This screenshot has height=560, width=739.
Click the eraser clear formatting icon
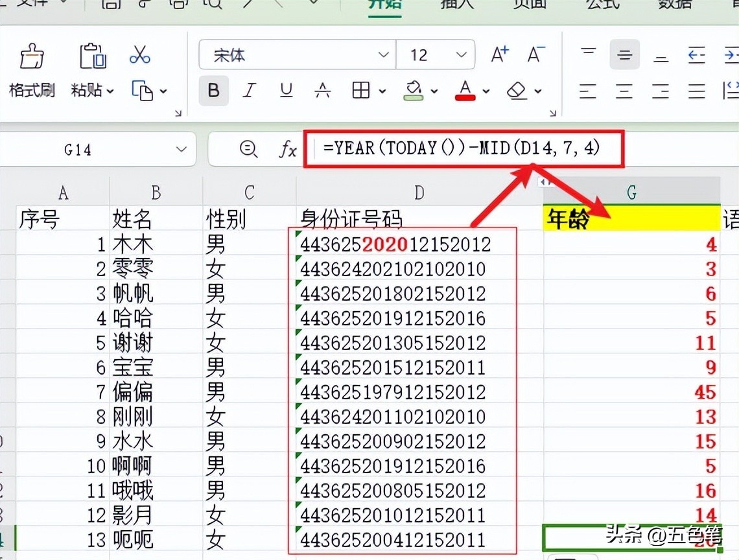point(517,91)
